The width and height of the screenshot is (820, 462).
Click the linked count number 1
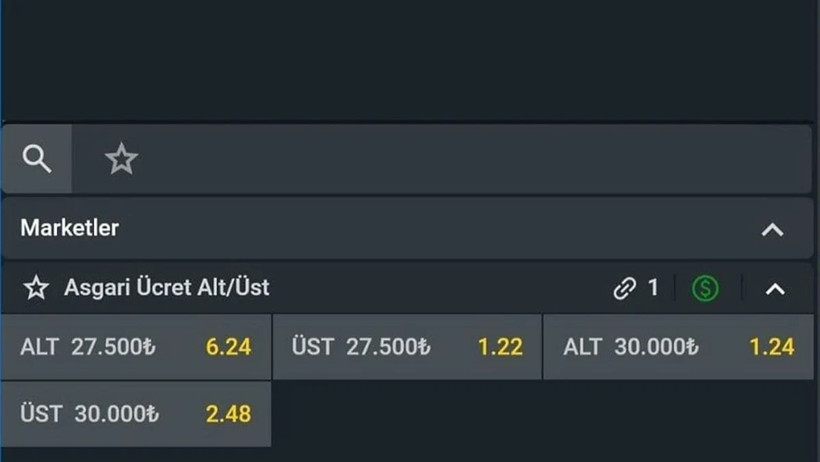coord(653,289)
